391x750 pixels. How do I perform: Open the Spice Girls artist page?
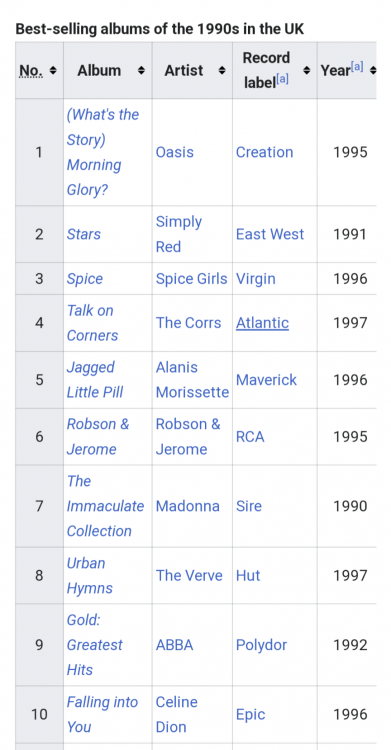point(191,278)
